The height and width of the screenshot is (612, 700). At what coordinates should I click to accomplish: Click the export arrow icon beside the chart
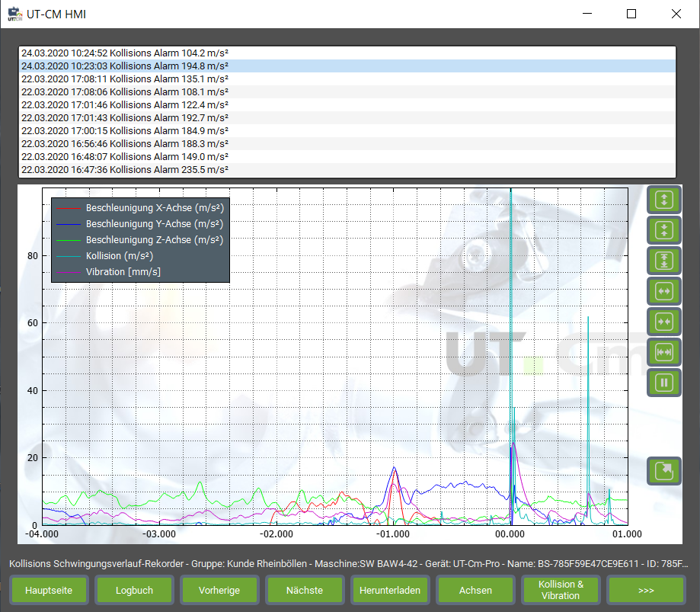[x=663, y=470]
